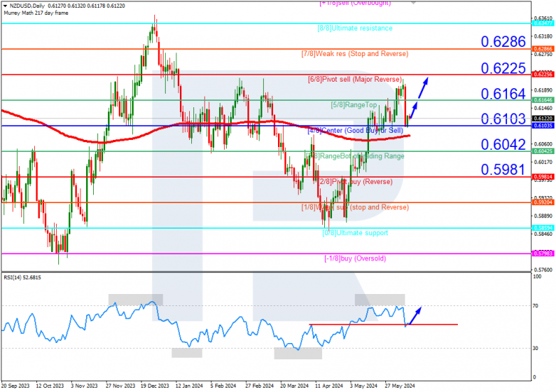The width and height of the screenshot is (556, 392).
Task: Click the 3 Nov 2023 date label
Action: (85, 386)
